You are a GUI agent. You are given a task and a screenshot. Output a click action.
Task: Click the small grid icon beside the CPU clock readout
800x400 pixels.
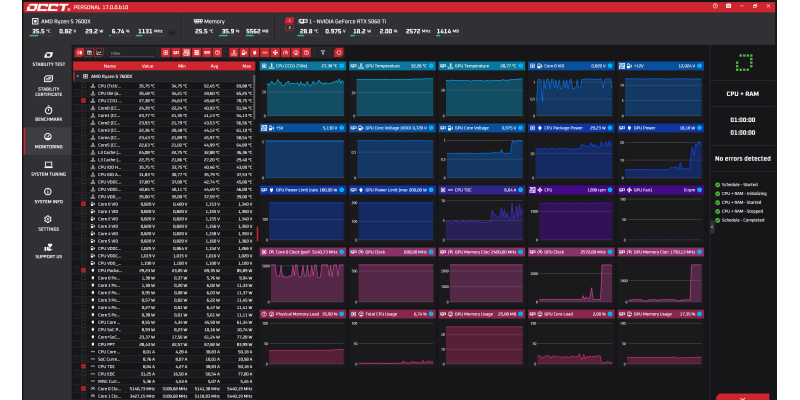click(171, 32)
